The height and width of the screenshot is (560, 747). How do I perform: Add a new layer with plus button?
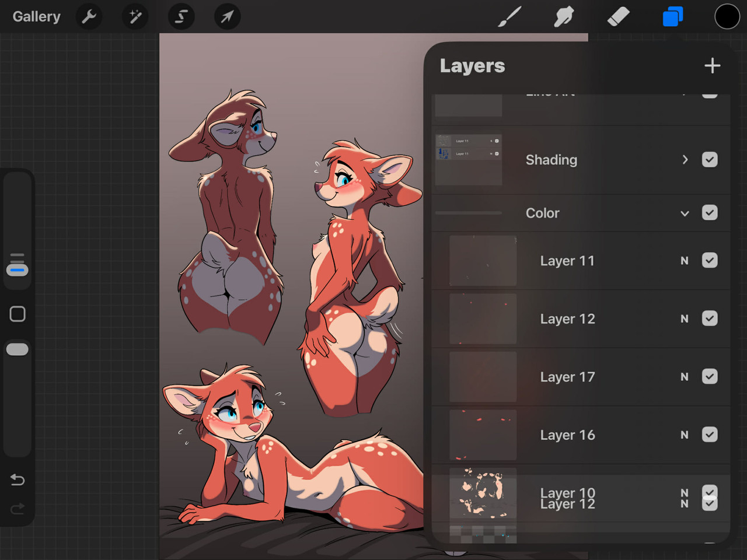[x=712, y=65]
